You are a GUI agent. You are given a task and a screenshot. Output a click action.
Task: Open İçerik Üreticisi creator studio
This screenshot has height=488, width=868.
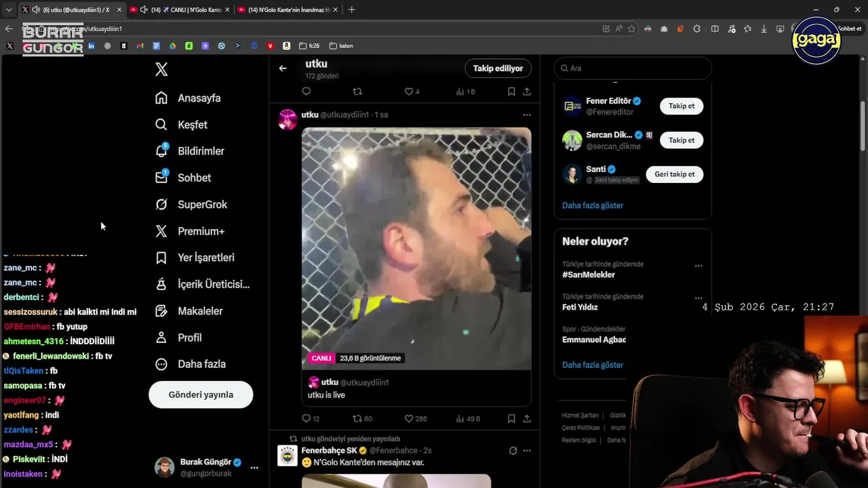point(202,284)
